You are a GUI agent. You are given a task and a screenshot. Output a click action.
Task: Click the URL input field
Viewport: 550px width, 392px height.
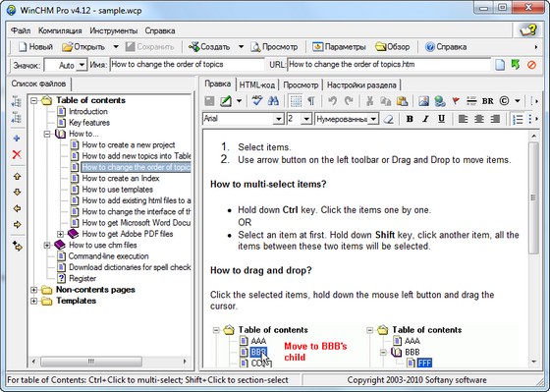tap(389, 65)
